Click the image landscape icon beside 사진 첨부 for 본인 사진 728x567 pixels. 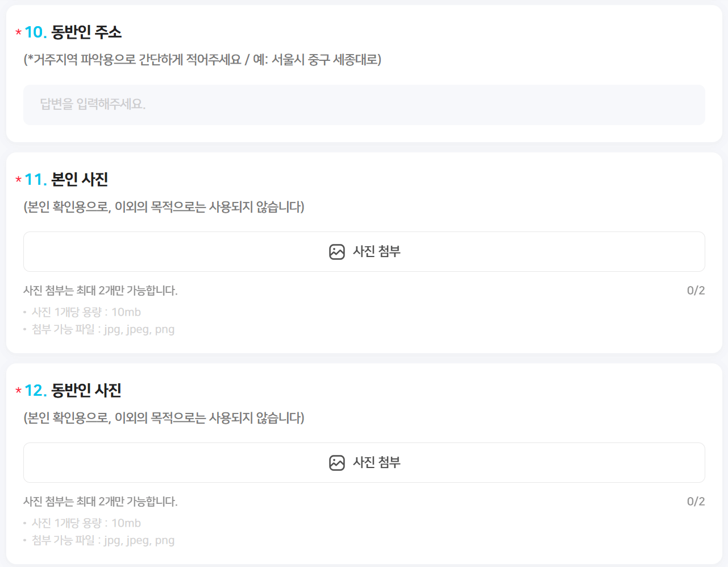click(336, 251)
